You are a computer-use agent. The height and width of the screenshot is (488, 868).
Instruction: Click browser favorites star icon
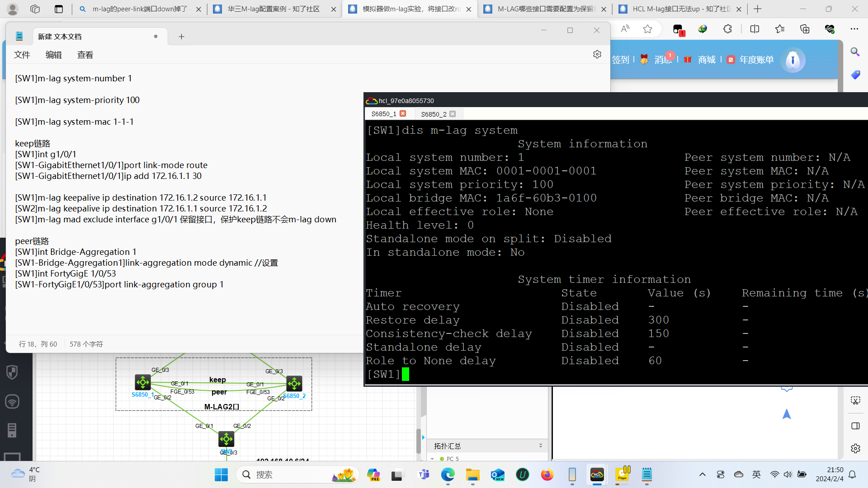647,29
